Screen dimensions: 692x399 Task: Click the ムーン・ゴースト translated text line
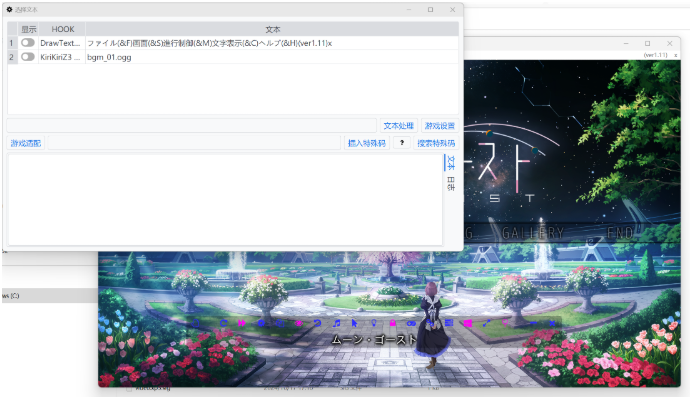pyautogui.click(x=374, y=339)
